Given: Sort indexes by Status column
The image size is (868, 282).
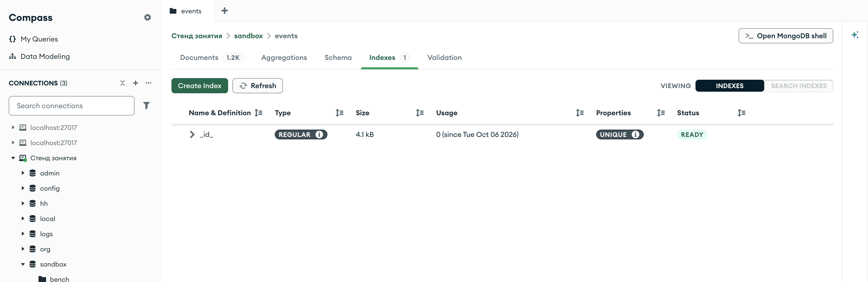Looking at the screenshot, I should 741,113.
